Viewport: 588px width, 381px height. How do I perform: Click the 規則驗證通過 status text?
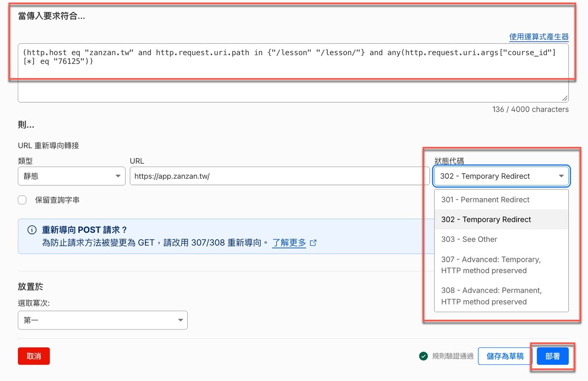(x=453, y=356)
